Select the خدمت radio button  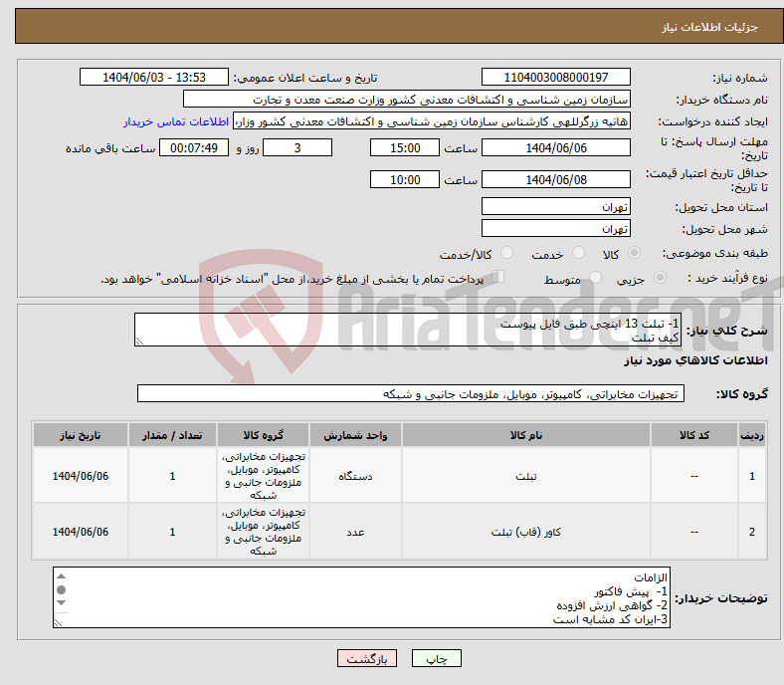[x=578, y=253]
